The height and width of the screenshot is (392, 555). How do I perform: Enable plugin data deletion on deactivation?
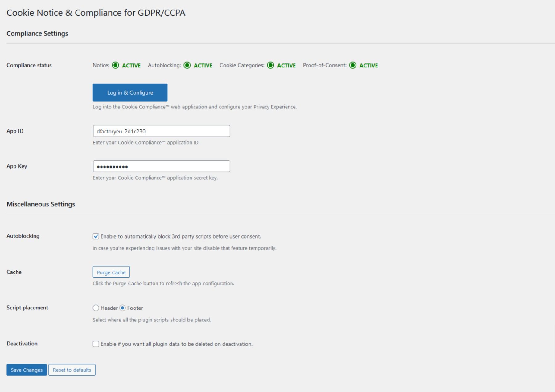tap(96, 343)
